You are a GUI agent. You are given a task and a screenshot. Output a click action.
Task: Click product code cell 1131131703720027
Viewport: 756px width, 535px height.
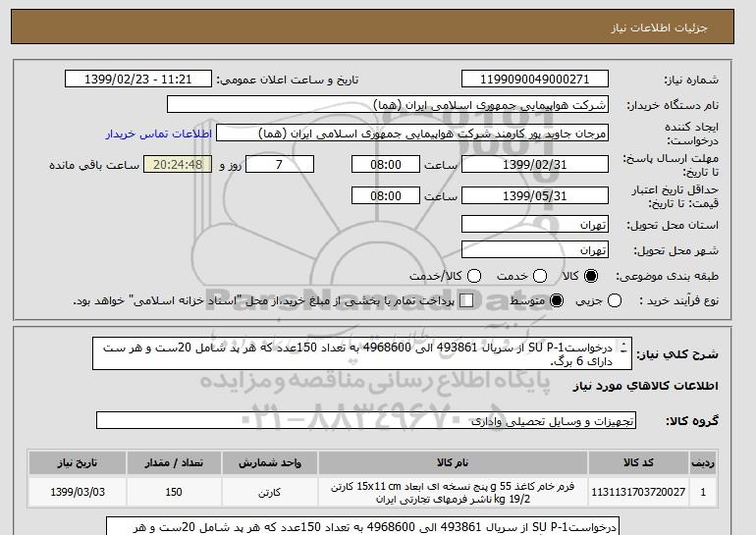(x=638, y=492)
